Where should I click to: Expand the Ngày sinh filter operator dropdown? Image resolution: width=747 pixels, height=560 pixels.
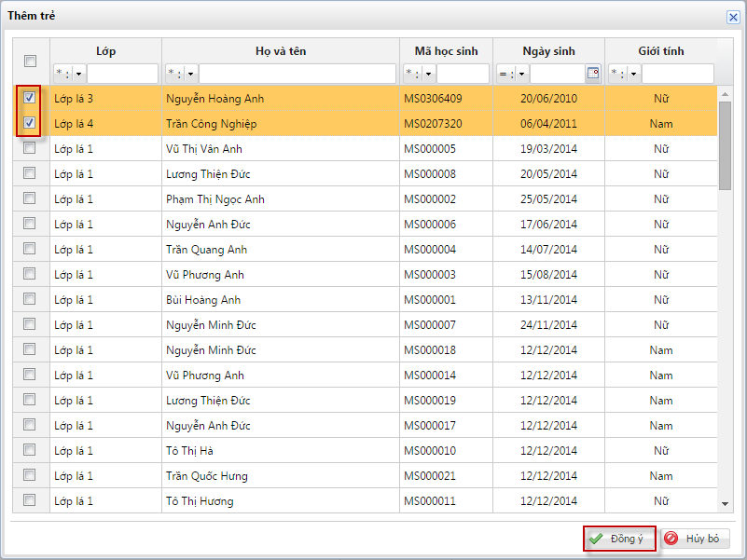[x=521, y=74]
